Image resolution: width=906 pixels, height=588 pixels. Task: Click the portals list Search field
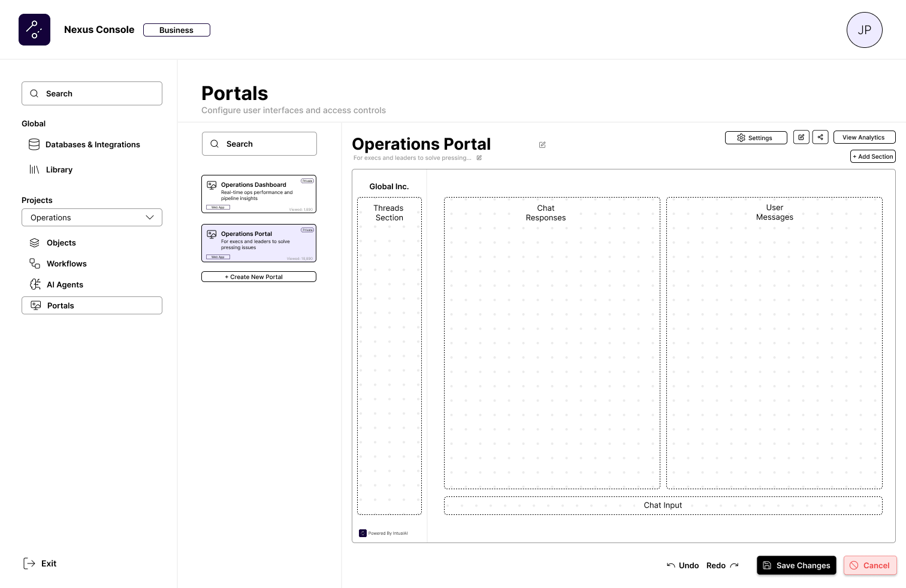[259, 144]
